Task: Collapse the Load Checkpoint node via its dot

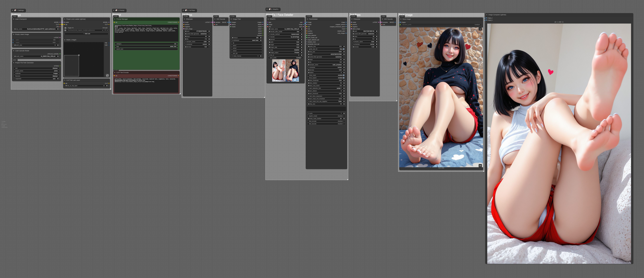Action: (13, 19)
